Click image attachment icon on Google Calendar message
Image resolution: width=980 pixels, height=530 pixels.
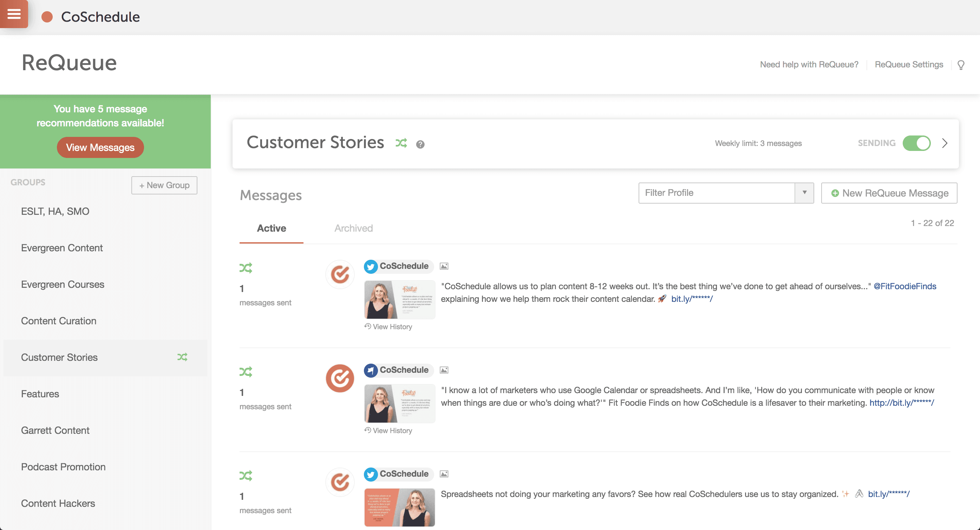tap(444, 370)
